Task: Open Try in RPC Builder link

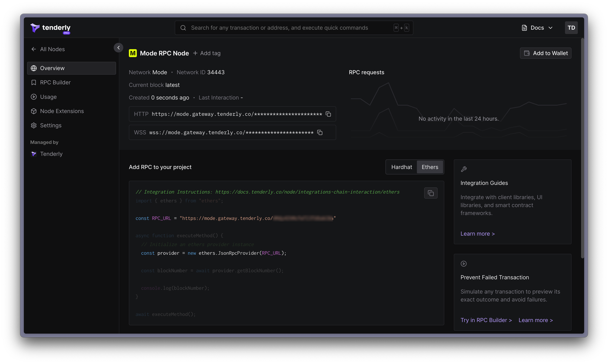Action: [486, 320]
